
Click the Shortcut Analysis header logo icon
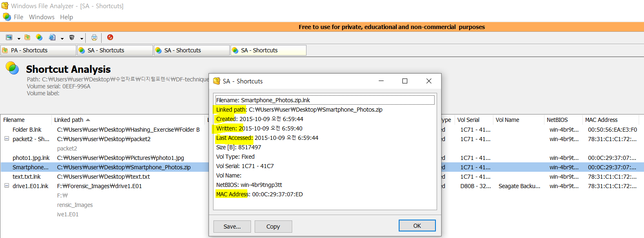(12, 68)
